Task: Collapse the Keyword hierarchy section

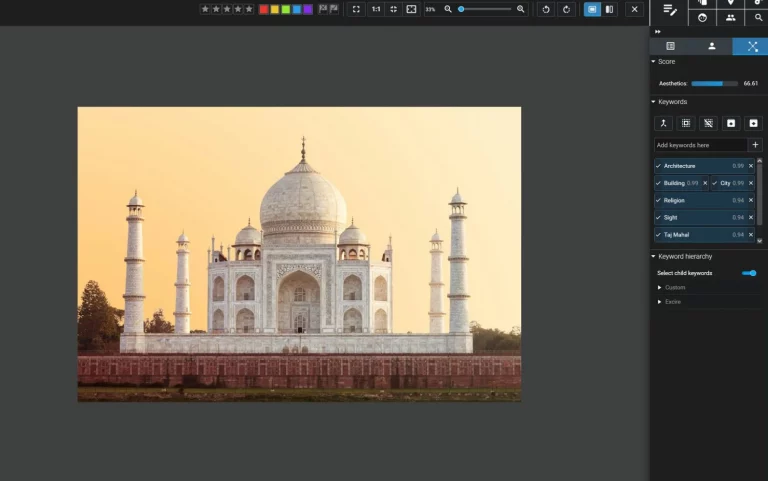Action: [653, 256]
